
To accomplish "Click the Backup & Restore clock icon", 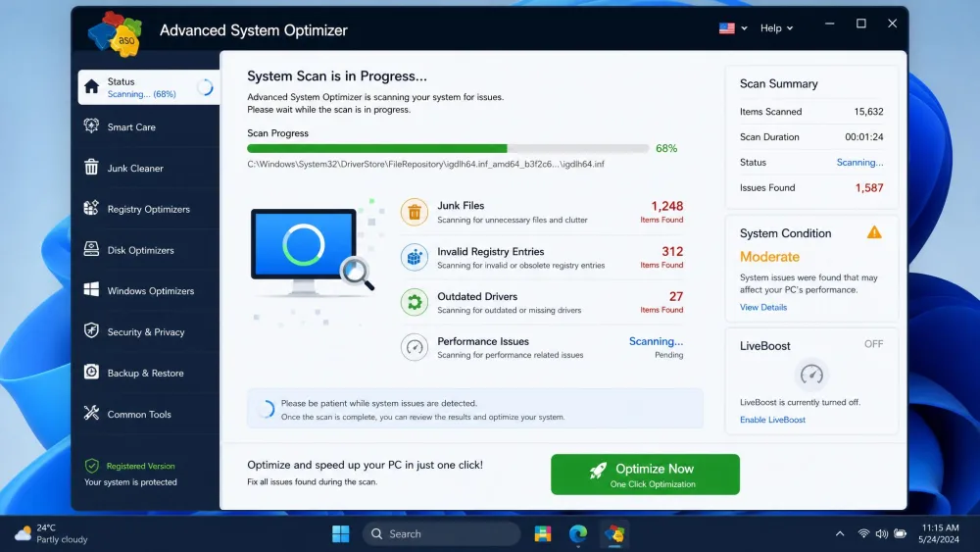I will coord(91,372).
